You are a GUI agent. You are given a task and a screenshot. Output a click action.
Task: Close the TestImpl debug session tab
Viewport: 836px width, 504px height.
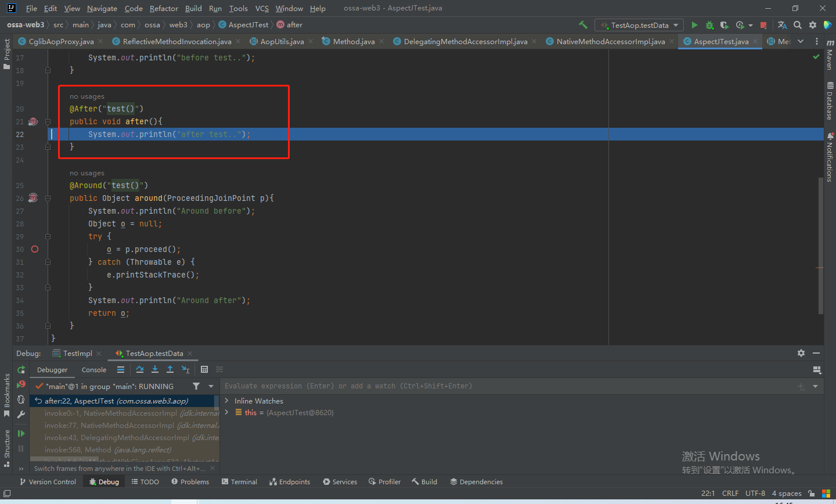click(99, 353)
